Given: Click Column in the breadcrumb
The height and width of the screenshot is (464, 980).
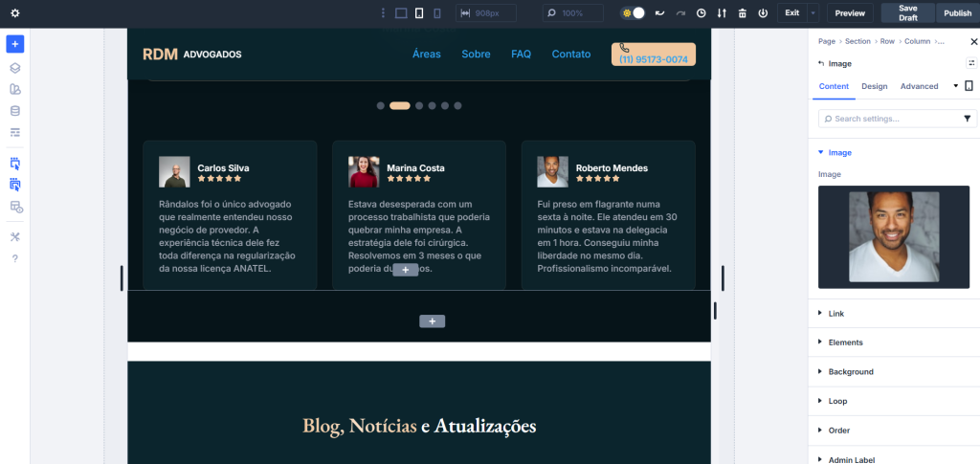Looking at the screenshot, I should click(917, 41).
